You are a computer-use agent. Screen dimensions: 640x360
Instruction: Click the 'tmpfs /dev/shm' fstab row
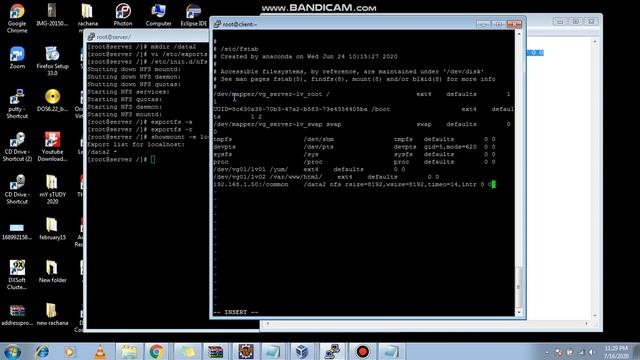pyautogui.click(x=354, y=140)
